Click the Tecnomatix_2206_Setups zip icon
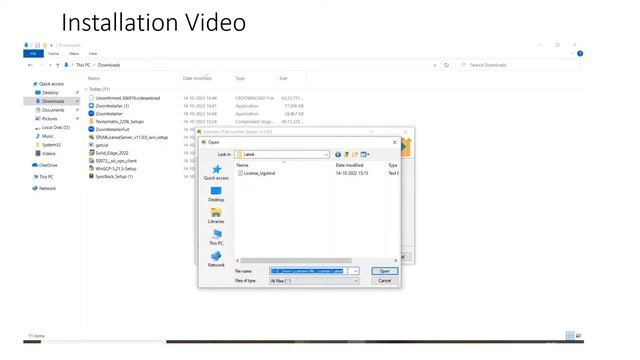Viewport: 640px width, 360px height. [91, 121]
